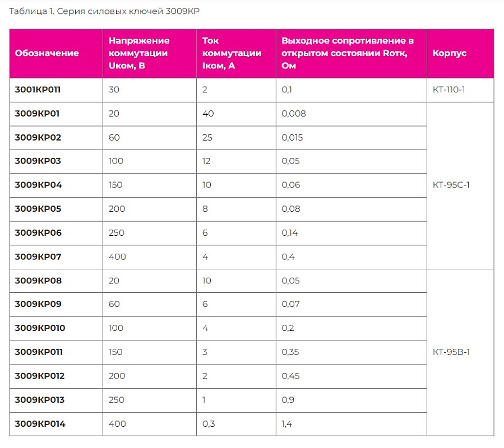
Task: Click the 'Выходное сопротивление' column header
Action: click(348, 53)
